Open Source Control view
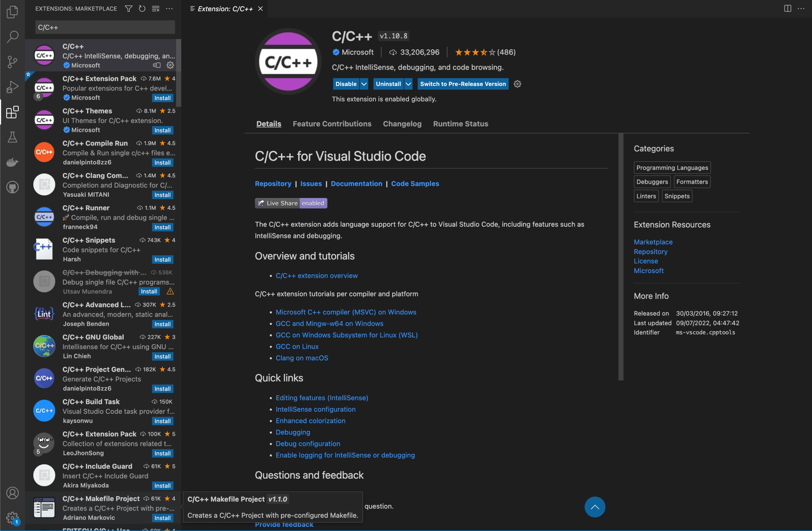The image size is (812, 531). (x=12, y=62)
